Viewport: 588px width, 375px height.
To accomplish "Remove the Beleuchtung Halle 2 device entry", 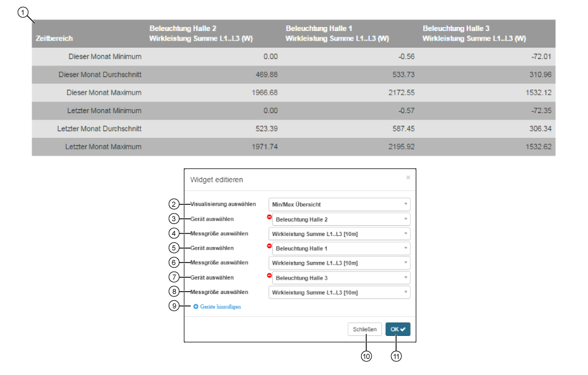I will click(269, 217).
